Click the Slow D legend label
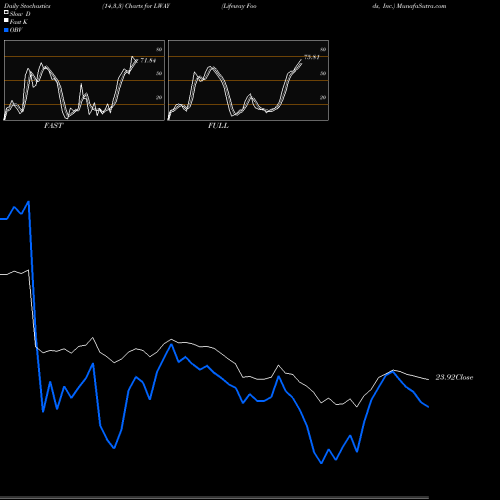This screenshot has width=500, height=500. [20, 14]
